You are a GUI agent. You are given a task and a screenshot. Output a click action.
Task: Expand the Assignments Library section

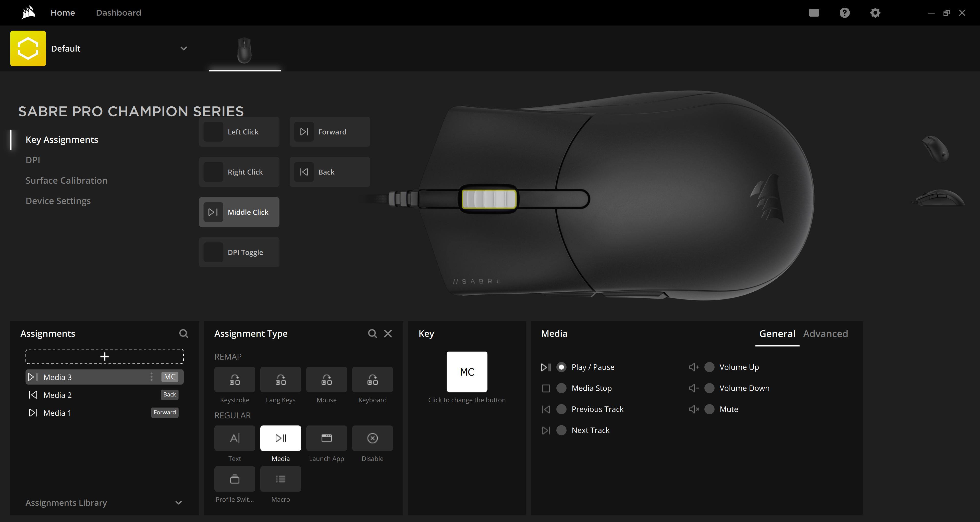[x=178, y=503]
